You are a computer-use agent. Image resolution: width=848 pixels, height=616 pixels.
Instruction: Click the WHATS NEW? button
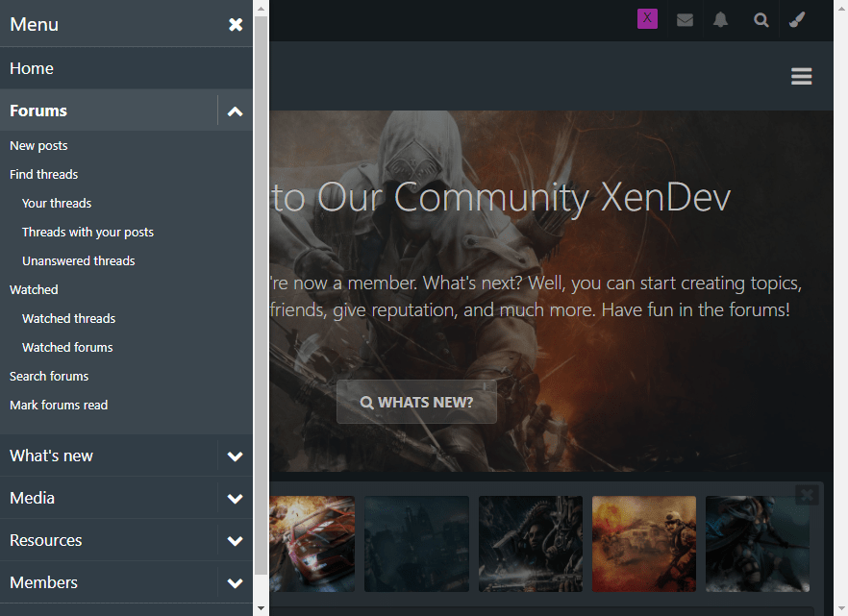click(416, 402)
